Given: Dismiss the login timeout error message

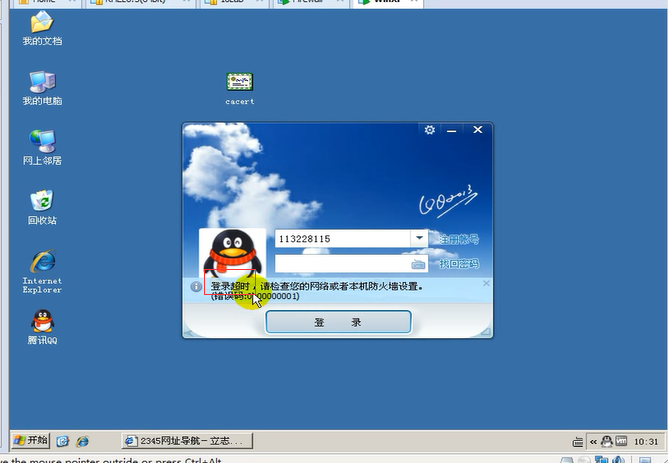Looking at the screenshot, I should (486, 283).
